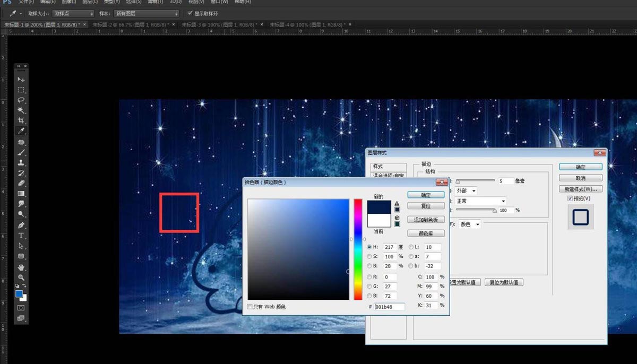Open the 样本 所有图层 dropdown
Image resolution: width=637 pixels, height=364 pixels.
[146, 13]
